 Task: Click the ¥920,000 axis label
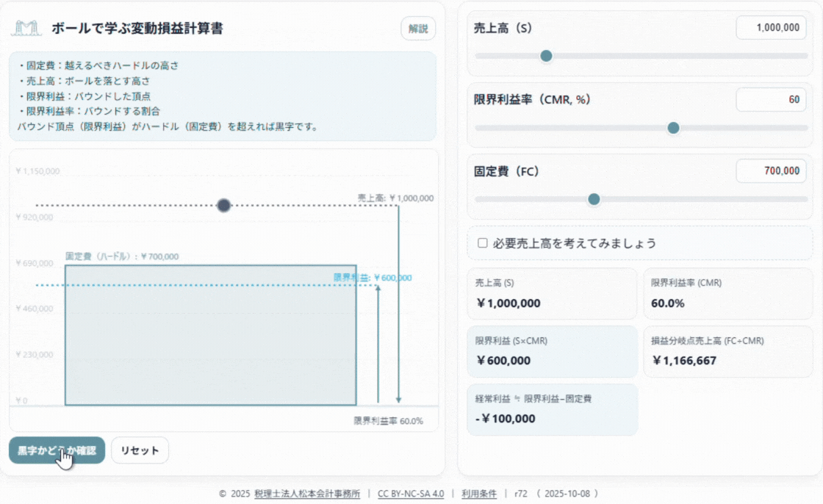(x=34, y=217)
